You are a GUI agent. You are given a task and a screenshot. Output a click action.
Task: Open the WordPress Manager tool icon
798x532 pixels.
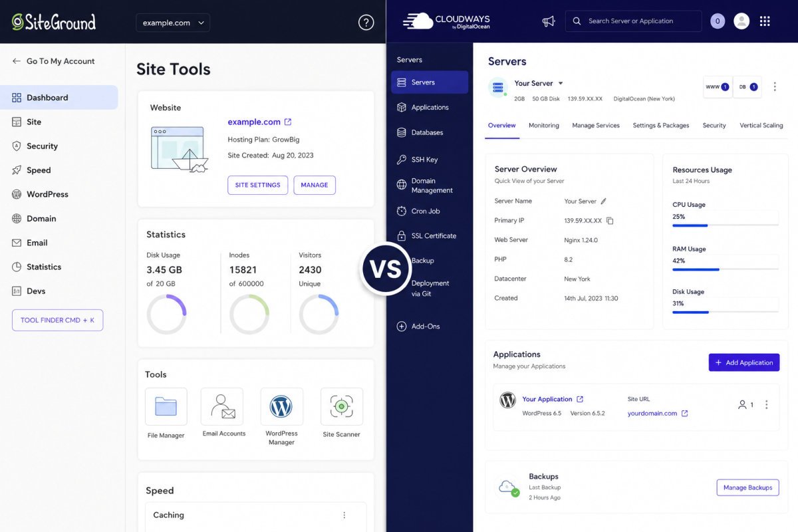(x=281, y=406)
